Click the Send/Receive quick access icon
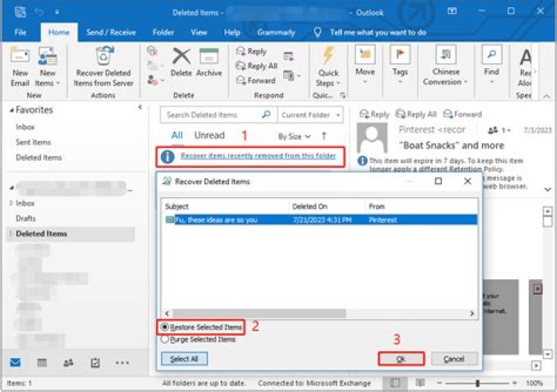The height and width of the screenshot is (392, 557). (20, 12)
